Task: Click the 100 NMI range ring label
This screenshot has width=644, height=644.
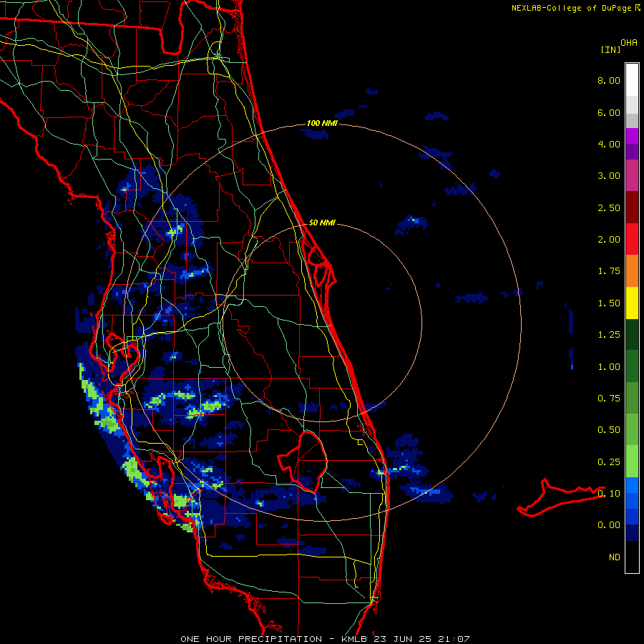Action: [322, 123]
